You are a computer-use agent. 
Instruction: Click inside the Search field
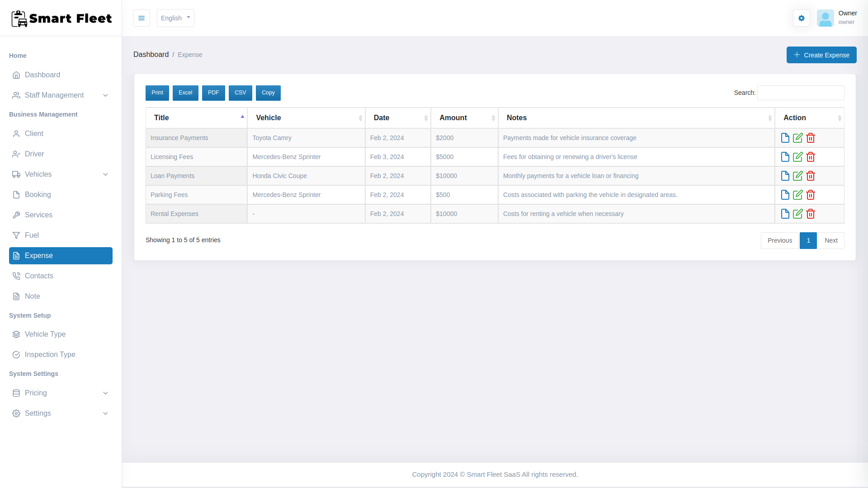(800, 93)
